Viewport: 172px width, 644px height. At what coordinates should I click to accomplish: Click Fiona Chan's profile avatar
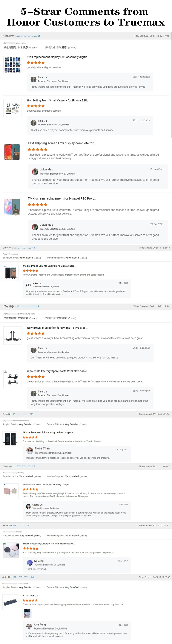click(x=30, y=451)
